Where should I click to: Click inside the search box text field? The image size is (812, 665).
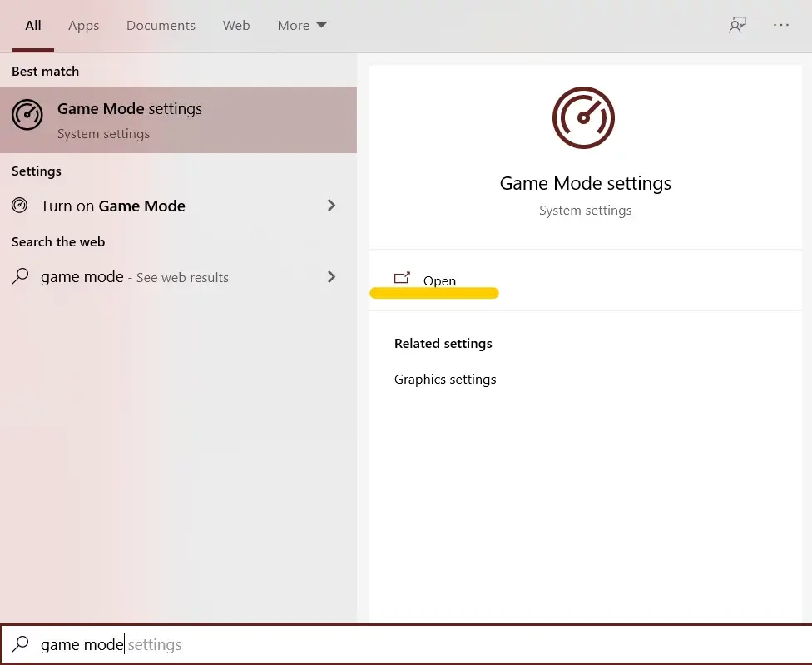406,644
